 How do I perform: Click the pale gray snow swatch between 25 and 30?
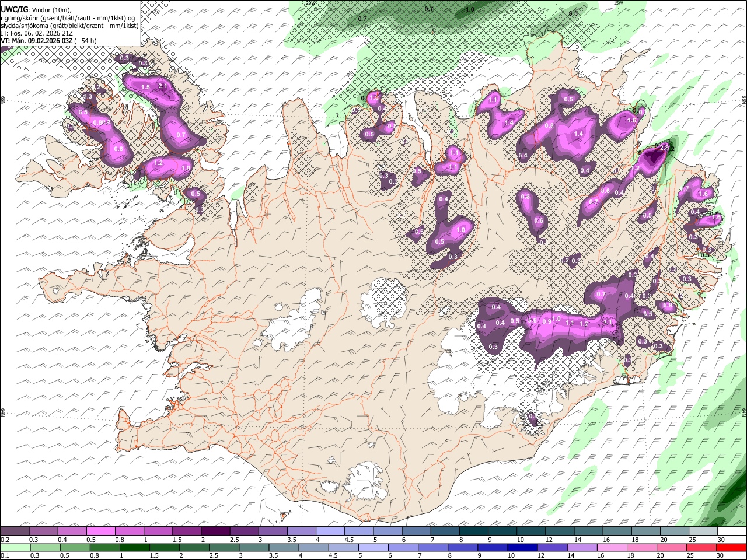703,531
